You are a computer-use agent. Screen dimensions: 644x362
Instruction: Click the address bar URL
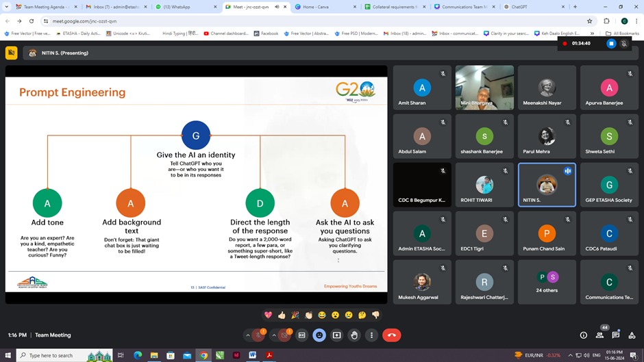[x=84, y=21]
